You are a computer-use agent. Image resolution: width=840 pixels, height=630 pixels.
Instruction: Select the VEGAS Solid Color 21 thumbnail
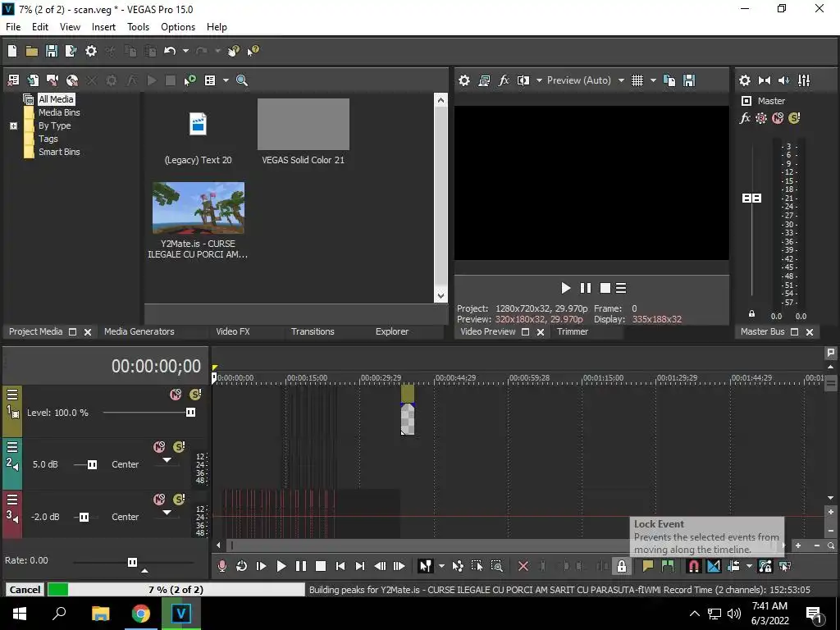coord(304,125)
